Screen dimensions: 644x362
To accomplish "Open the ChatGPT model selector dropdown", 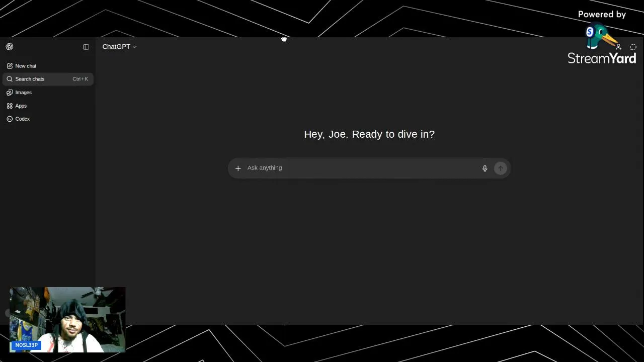I will click(119, 47).
